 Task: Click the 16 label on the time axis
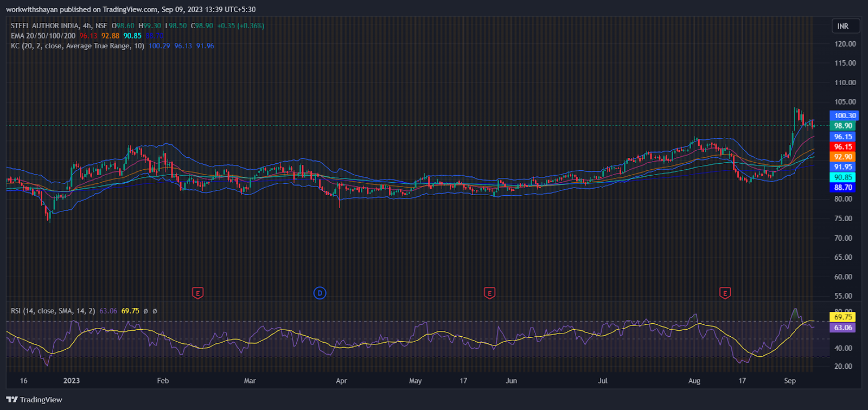coord(23,381)
